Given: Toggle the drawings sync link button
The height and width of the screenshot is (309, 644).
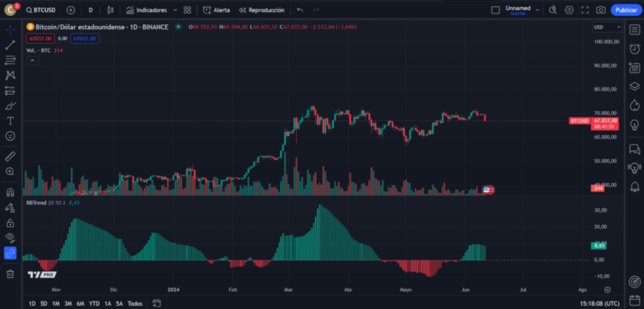Looking at the screenshot, I should [10, 253].
